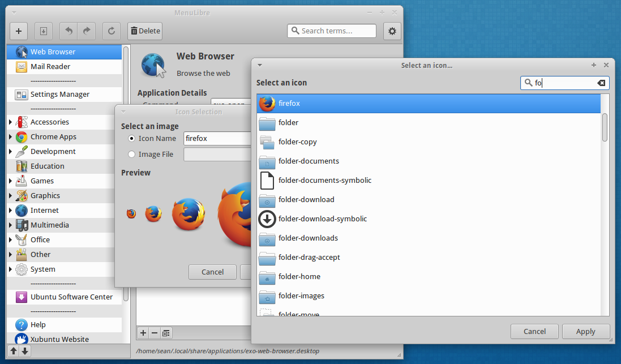Click the undo arrow in toolbar
Viewport: 621px width, 364px height.
[69, 31]
